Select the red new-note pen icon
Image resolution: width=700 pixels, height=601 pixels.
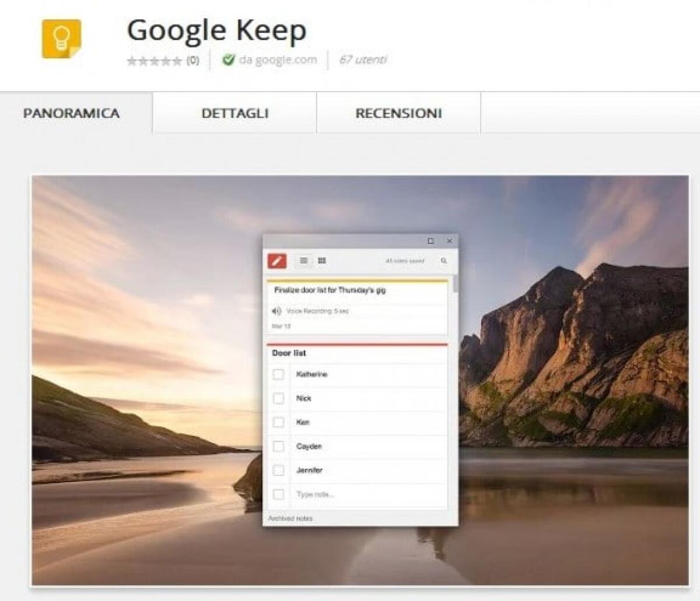point(276,261)
